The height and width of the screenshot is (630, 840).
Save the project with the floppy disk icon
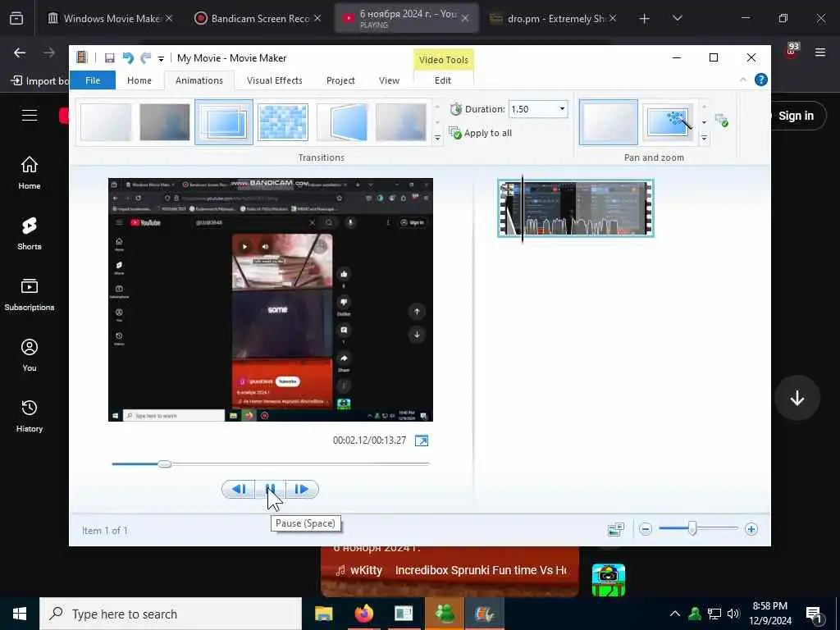[109, 58]
